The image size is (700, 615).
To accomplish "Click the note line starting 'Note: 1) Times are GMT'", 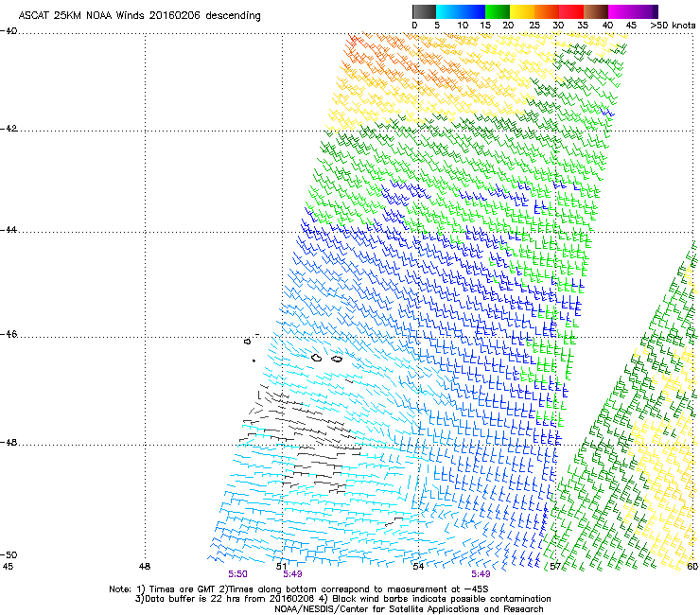I will coord(299,589).
